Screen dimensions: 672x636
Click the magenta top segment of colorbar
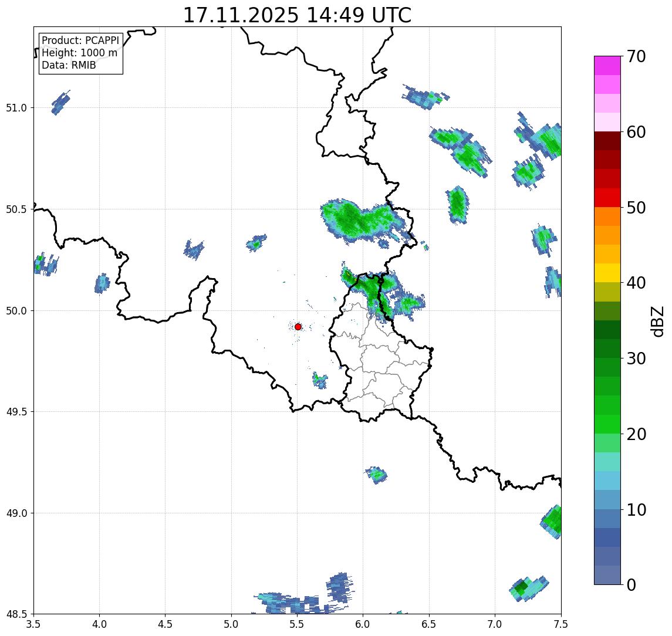coord(607,66)
